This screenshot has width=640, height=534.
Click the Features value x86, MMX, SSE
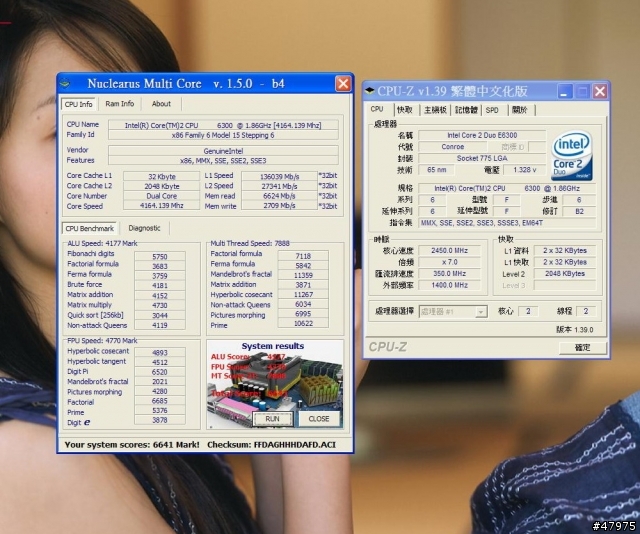[223, 160]
